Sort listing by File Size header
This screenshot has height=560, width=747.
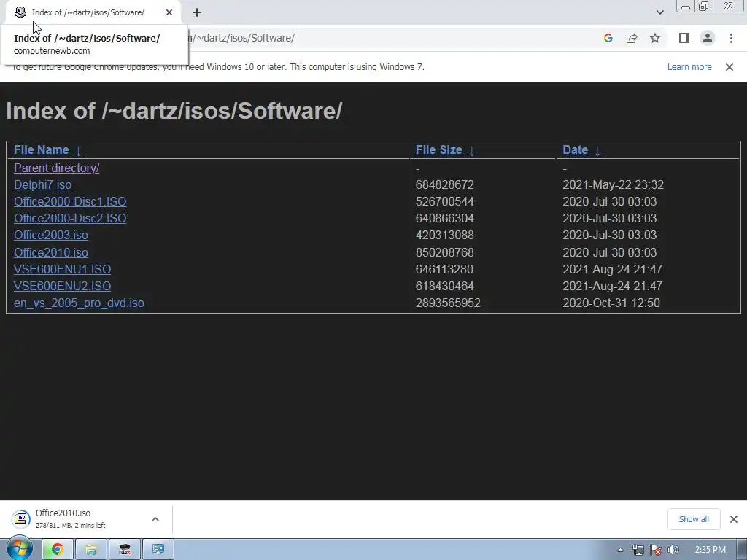pyautogui.click(x=438, y=150)
